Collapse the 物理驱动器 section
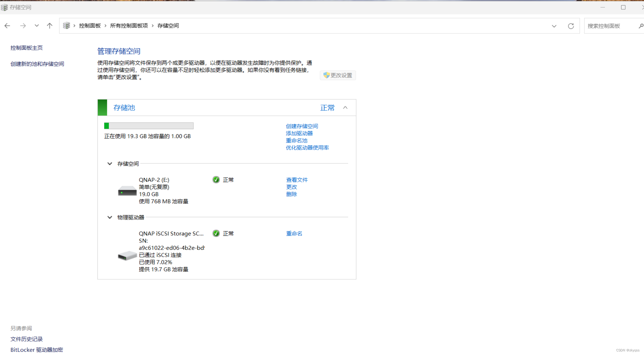This screenshot has width=644, height=355. 110,217
